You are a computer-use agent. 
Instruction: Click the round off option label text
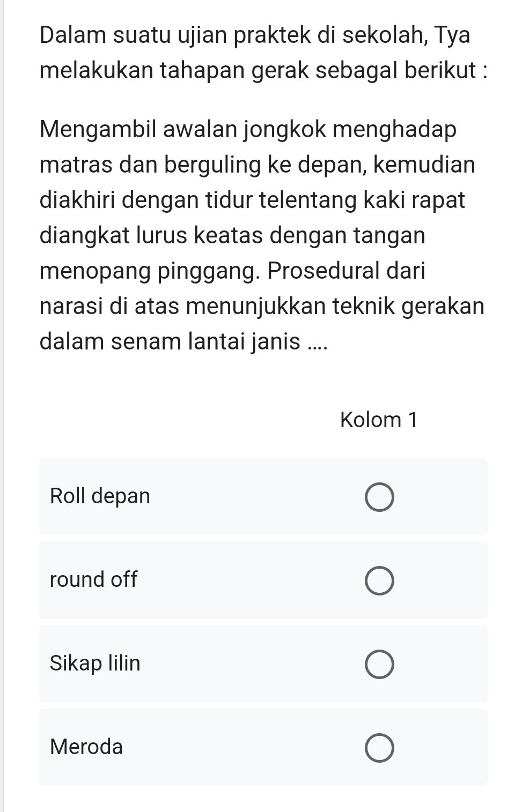point(93,580)
